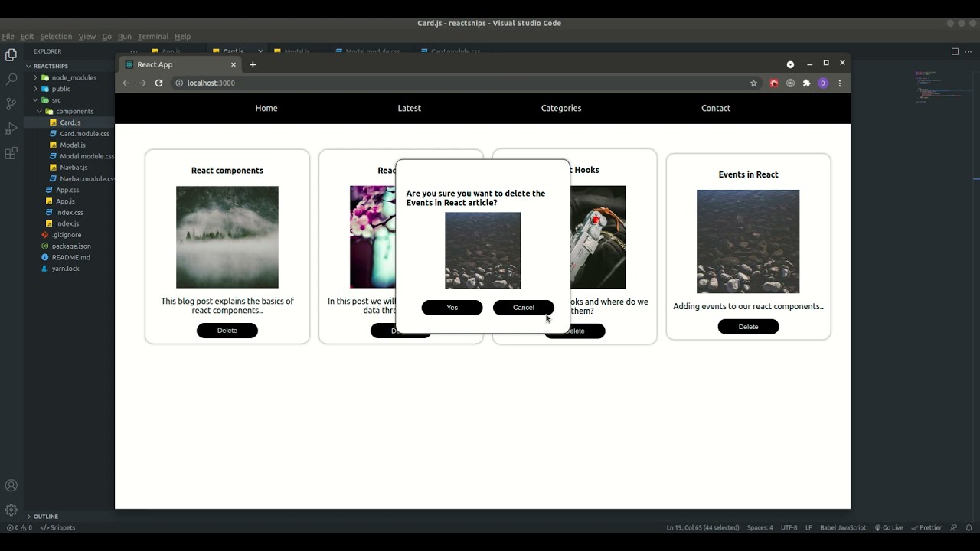Open package.json in the file explorer
The image size is (980, 551).
[70, 246]
